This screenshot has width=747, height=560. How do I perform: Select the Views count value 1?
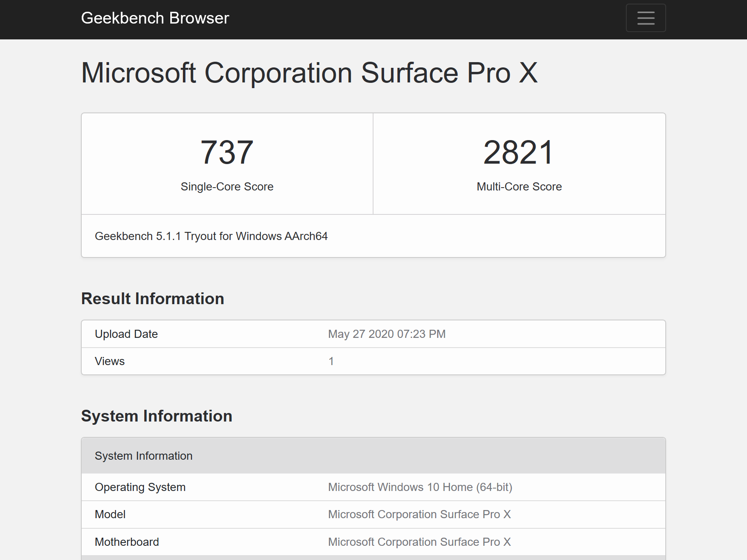[331, 361]
